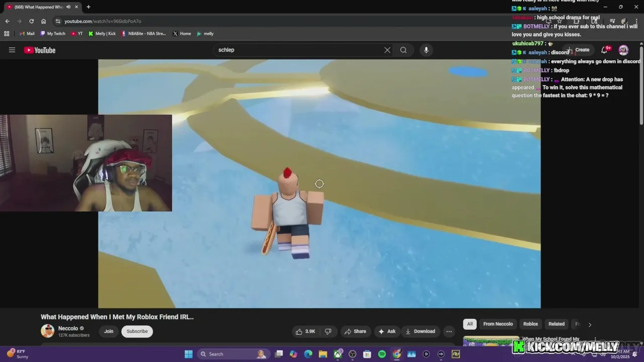644x362 pixels.
Task: Open a new browser tab
Action: pos(89,7)
